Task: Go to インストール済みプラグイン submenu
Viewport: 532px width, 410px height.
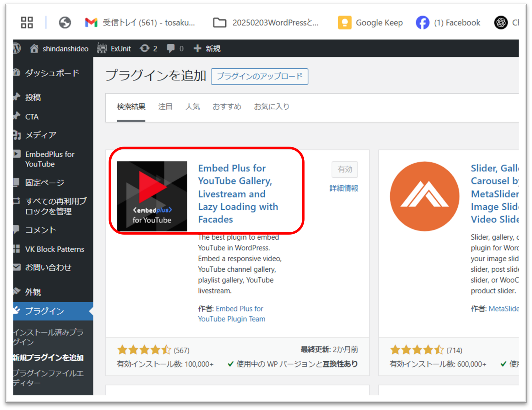Action: pos(48,337)
